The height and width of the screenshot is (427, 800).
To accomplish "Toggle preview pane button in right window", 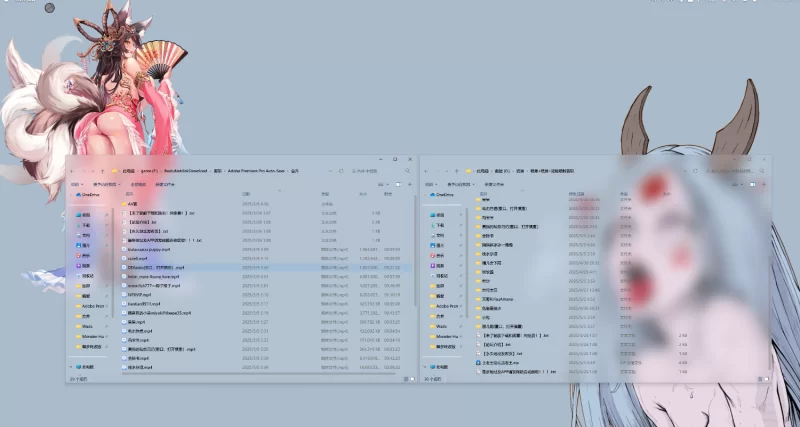I will click(753, 184).
